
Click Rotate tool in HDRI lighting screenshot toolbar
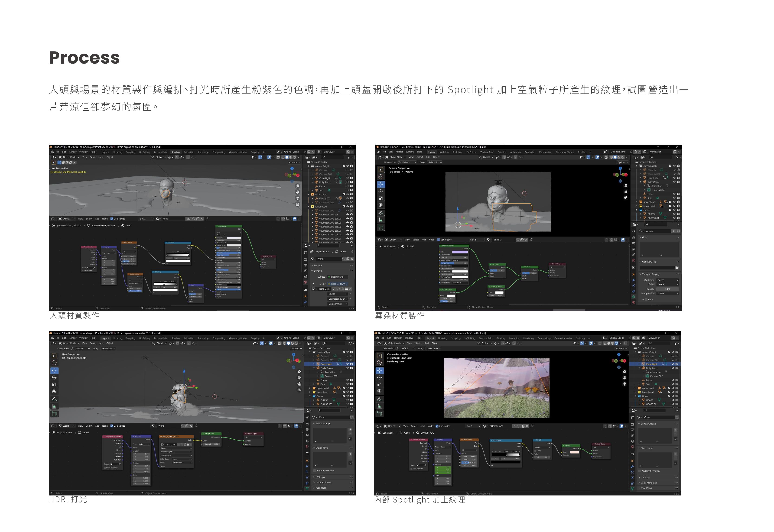pos(54,378)
